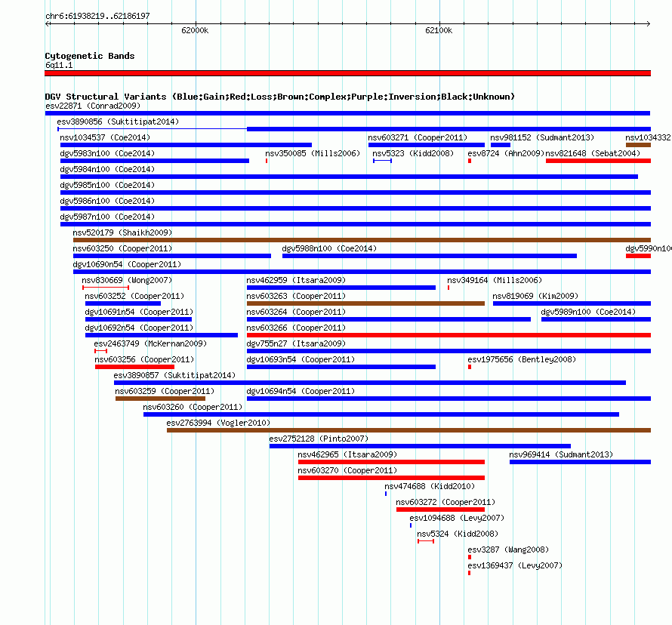Click esv1369437 (Levy2007) label
The height and width of the screenshot is (625, 672).
point(515,565)
